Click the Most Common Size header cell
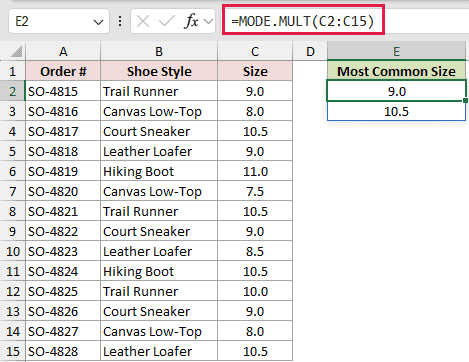The height and width of the screenshot is (362, 469). [396, 71]
